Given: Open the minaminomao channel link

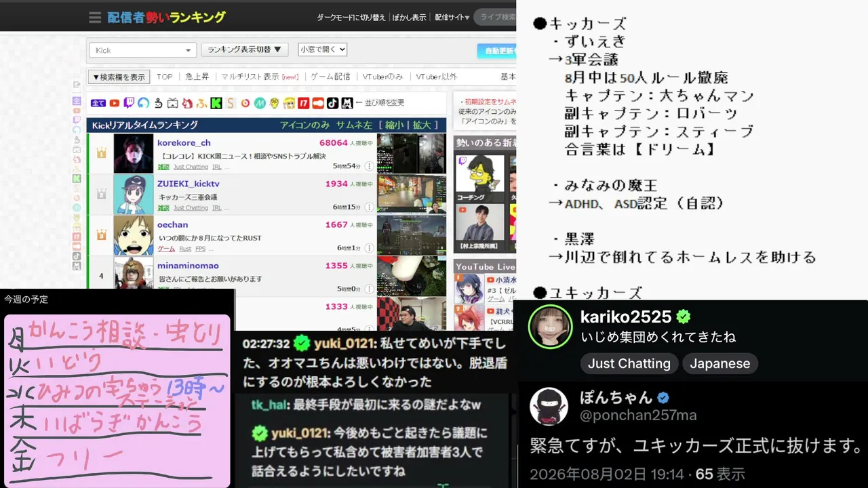Looking at the screenshot, I should click(x=188, y=266).
